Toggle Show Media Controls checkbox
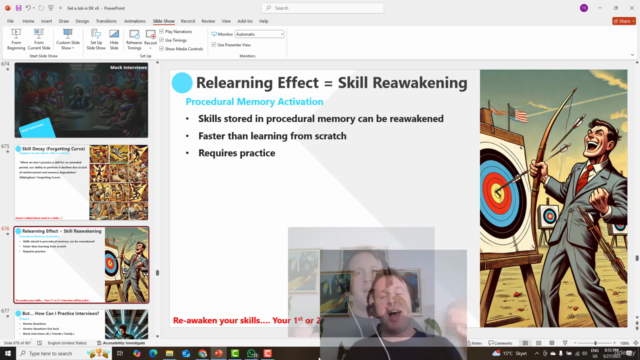 162,49
